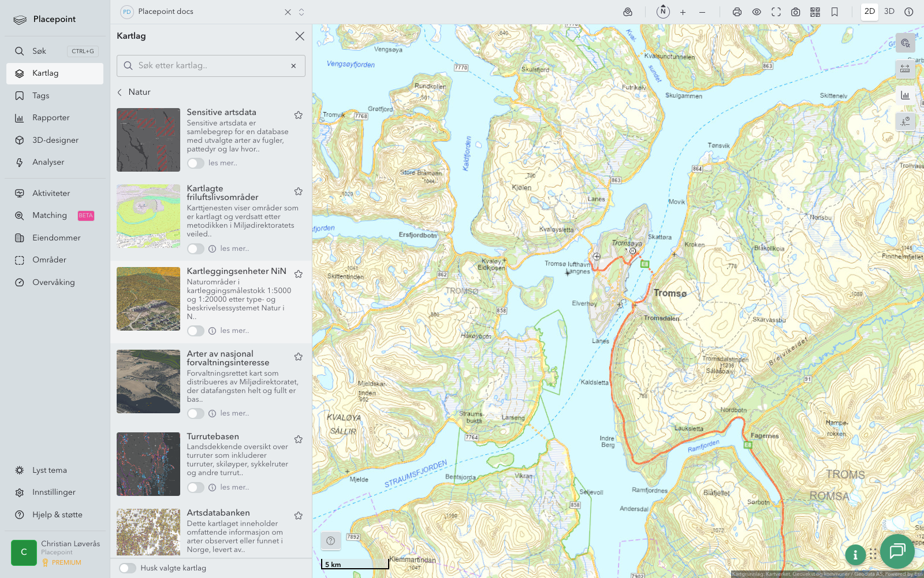This screenshot has width=924, height=578.
Task: Star Arter av nasjonal forvaltningsinteresse
Action: 299,357
